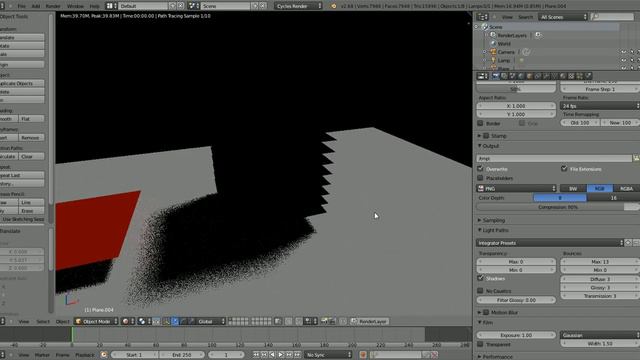Click the add integrator preset icon
This screenshot has width=640, height=360.
coord(628,242)
